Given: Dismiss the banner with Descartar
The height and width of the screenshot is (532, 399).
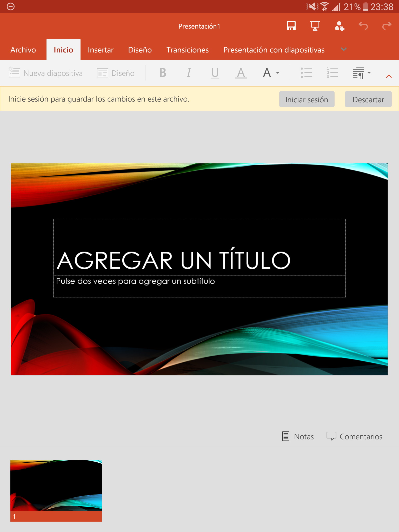Looking at the screenshot, I should coord(368,99).
